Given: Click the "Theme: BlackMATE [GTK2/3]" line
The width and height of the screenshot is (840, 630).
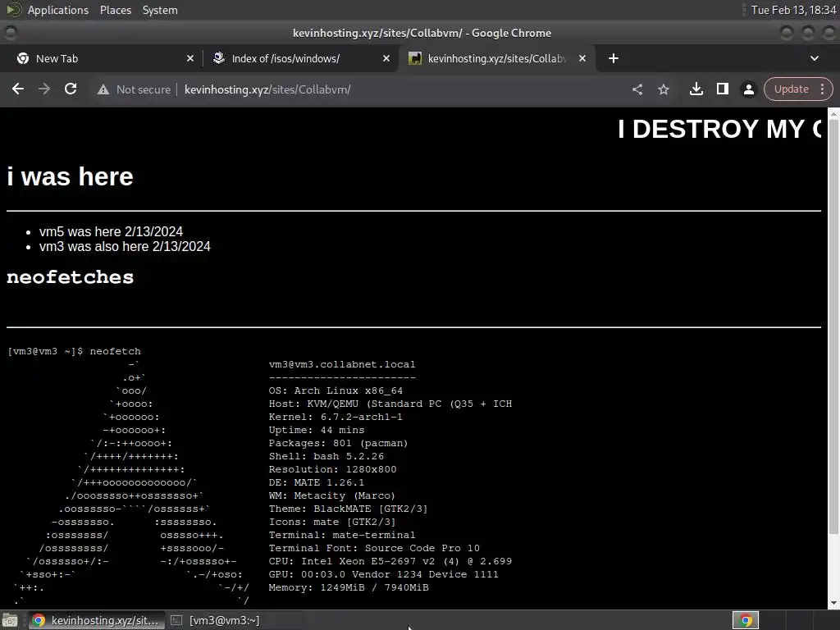Looking at the screenshot, I should [x=348, y=509].
